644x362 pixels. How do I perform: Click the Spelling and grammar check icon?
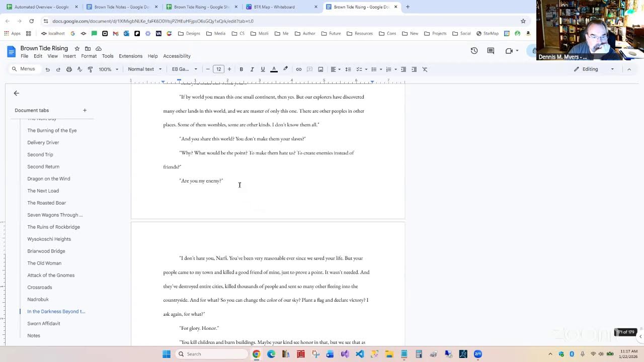(79, 69)
